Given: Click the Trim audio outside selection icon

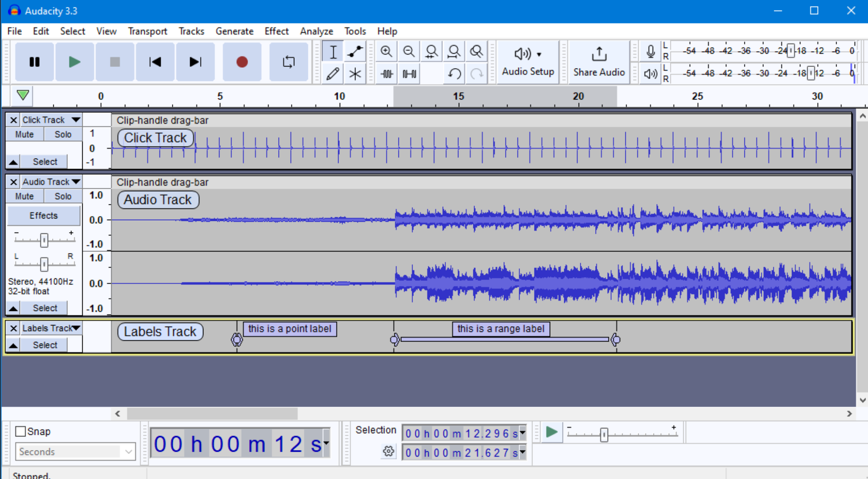Looking at the screenshot, I should (x=386, y=74).
